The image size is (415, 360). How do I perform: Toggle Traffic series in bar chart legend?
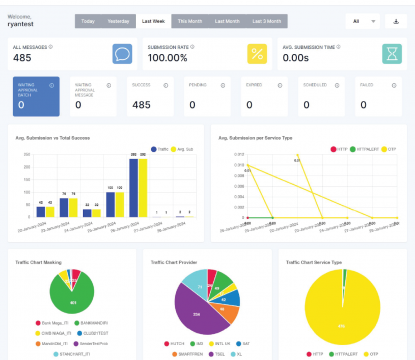point(160,149)
